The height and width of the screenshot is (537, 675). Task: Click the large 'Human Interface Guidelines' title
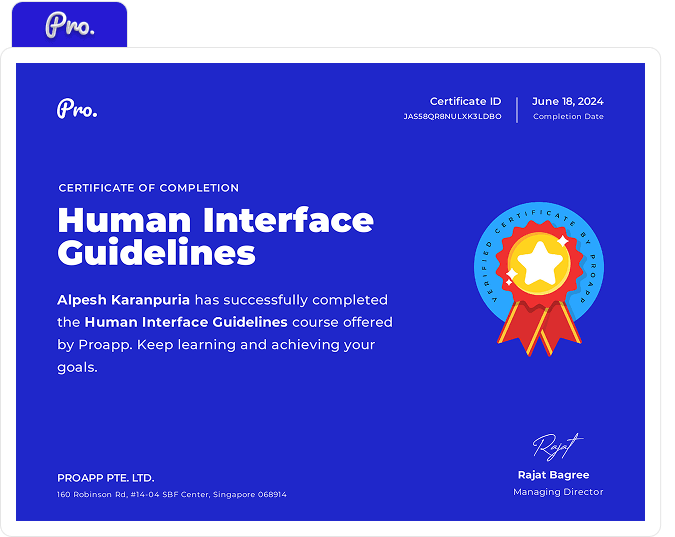pos(215,236)
